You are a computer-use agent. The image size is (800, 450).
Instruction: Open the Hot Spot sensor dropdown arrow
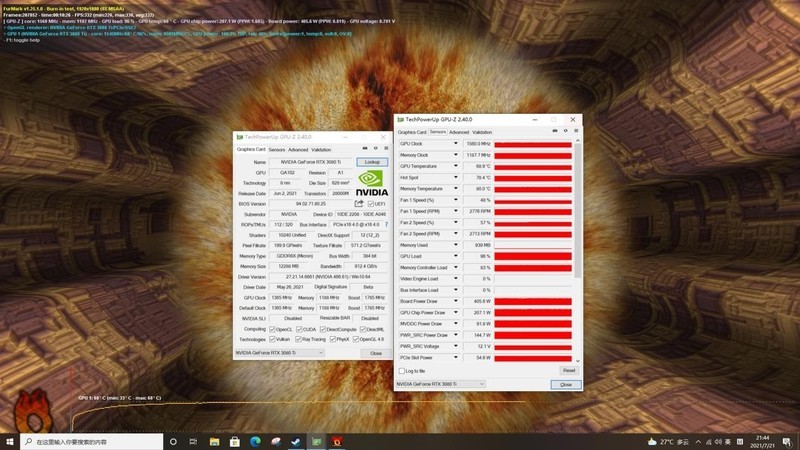click(456, 177)
